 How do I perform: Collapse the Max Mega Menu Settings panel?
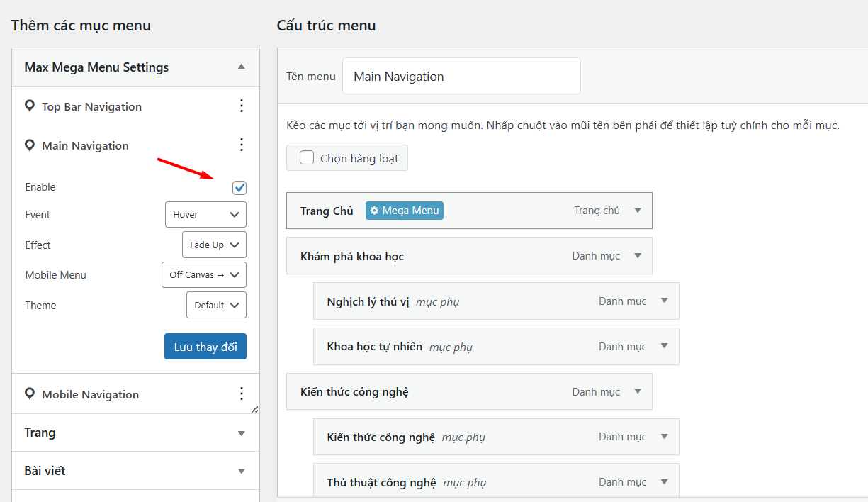tap(241, 67)
